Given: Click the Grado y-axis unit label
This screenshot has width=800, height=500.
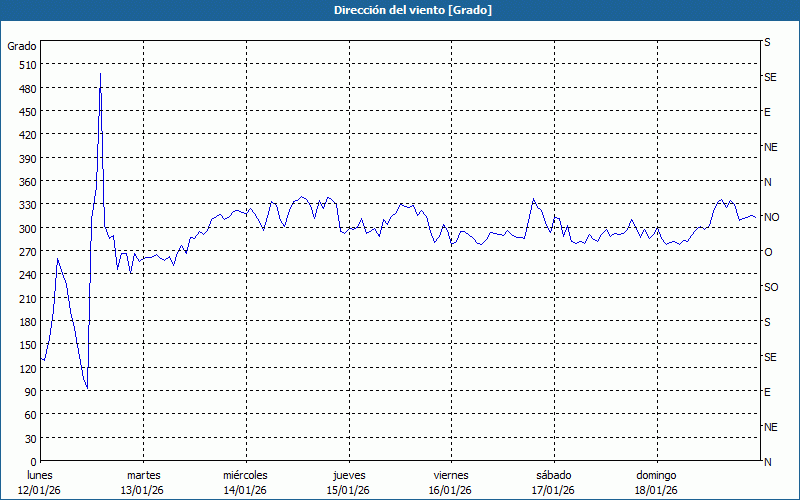Looking at the screenshot, I should pos(22,46).
